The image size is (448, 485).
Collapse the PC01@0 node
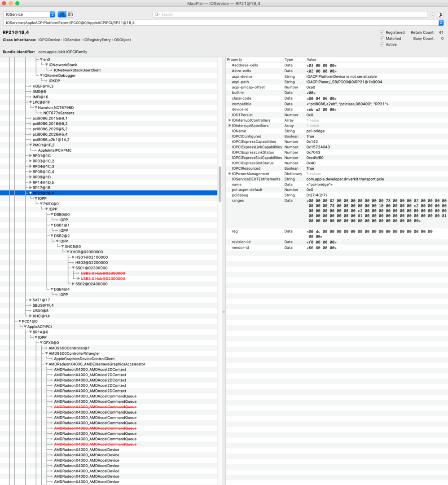click(20, 322)
